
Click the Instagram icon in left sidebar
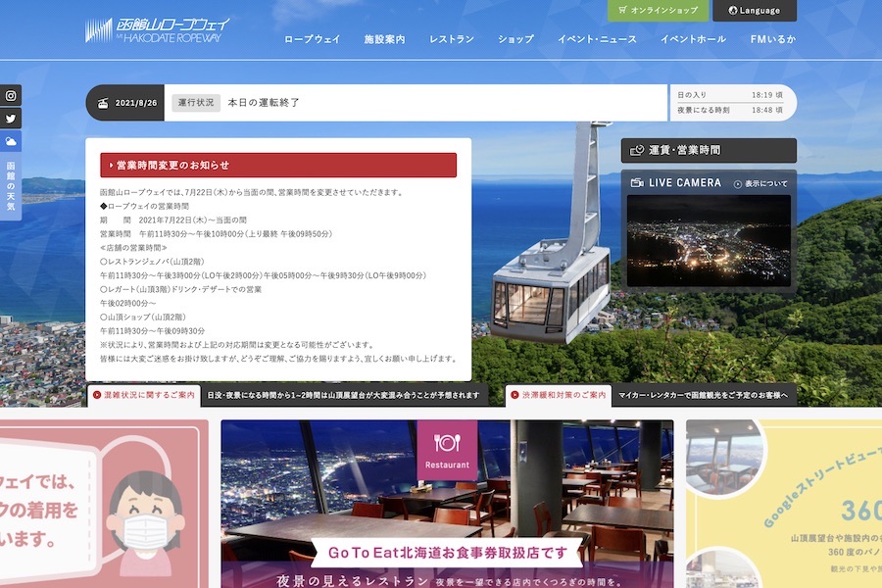(11, 96)
